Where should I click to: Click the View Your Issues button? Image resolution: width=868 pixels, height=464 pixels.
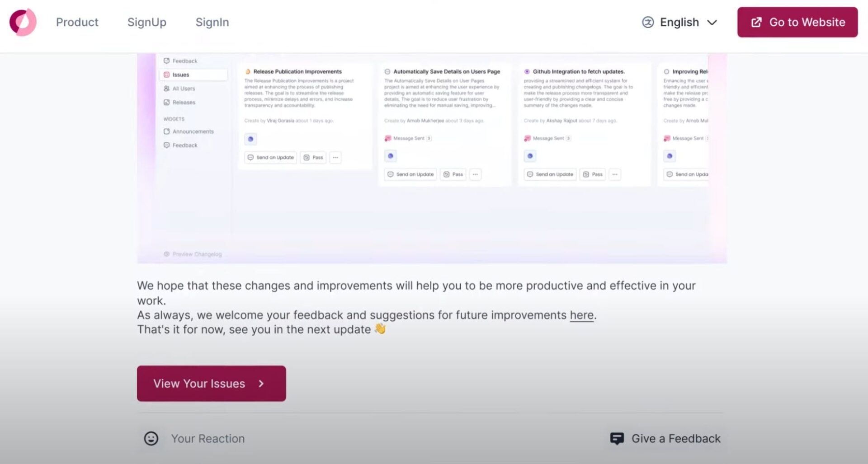pos(212,384)
